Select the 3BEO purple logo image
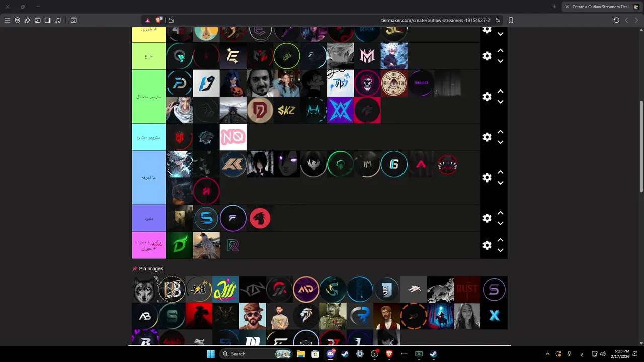644x362 pixels. pos(421,83)
